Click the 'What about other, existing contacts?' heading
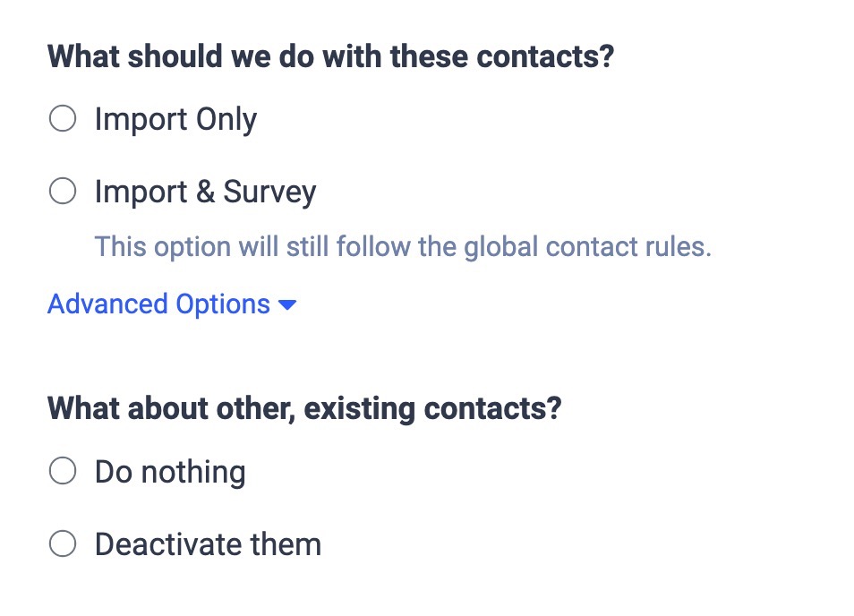Viewport: 854px width, 616px height. point(304,408)
